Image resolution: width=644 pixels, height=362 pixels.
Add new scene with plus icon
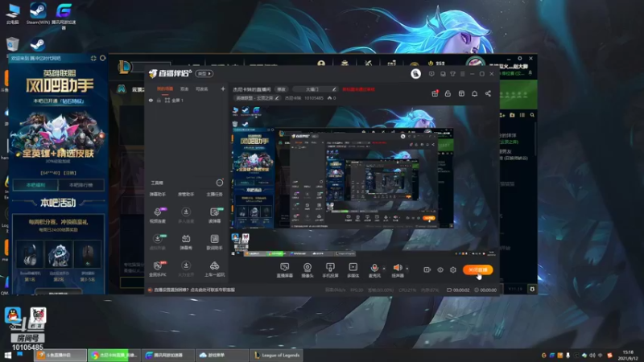click(x=223, y=88)
